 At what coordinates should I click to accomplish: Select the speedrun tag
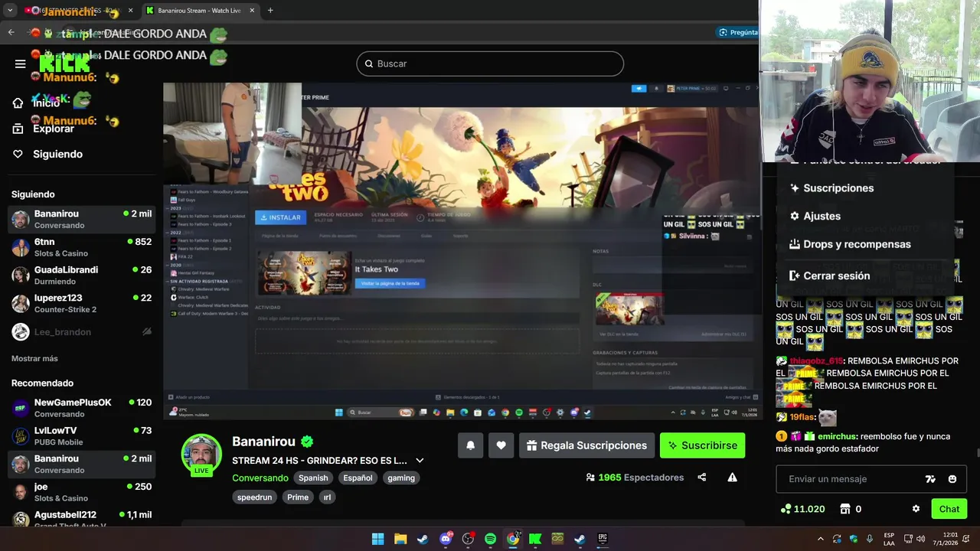[x=254, y=497]
